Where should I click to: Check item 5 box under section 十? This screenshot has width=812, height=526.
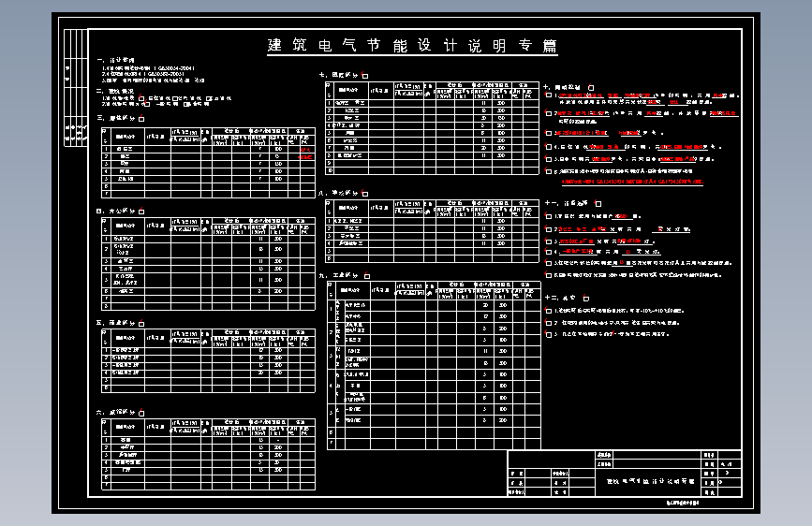click(x=549, y=159)
